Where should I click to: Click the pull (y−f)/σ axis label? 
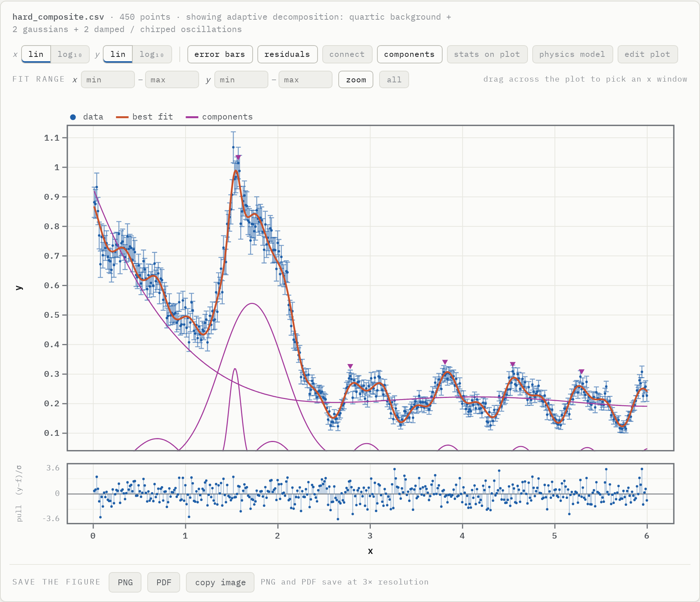point(19,493)
